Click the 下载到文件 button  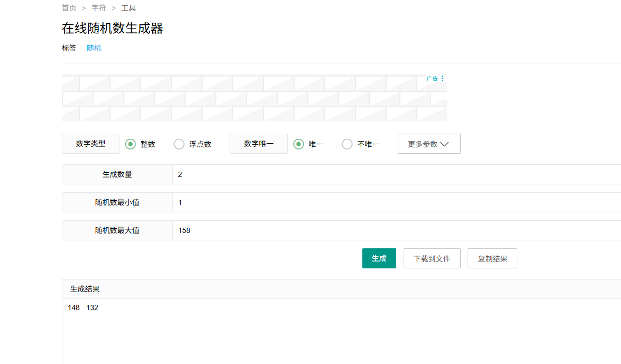coord(432,258)
